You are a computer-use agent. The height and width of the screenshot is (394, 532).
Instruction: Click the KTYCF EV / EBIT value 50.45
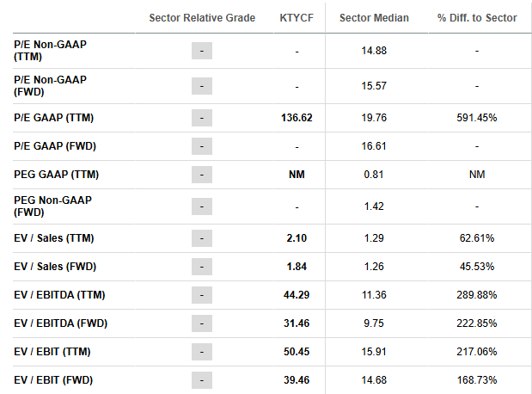tap(297, 352)
